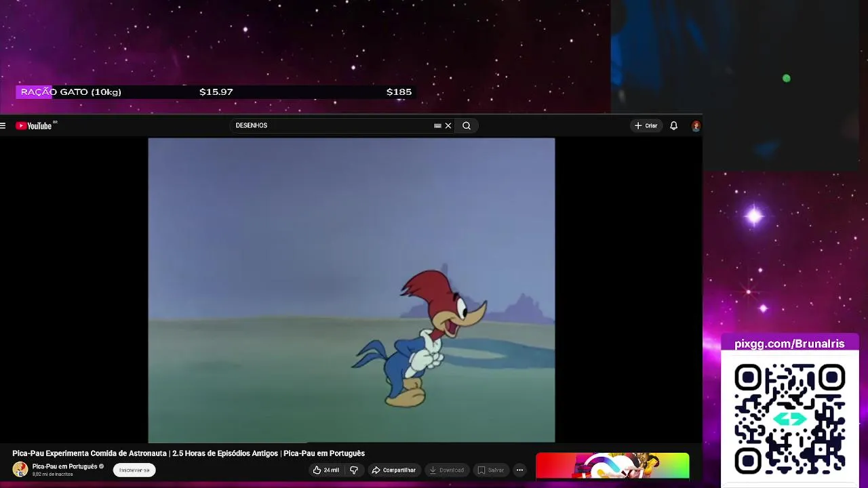Image resolution: width=868 pixels, height=488 pixels.
Task: Open the Criar create menu
Action: point(646,125)
